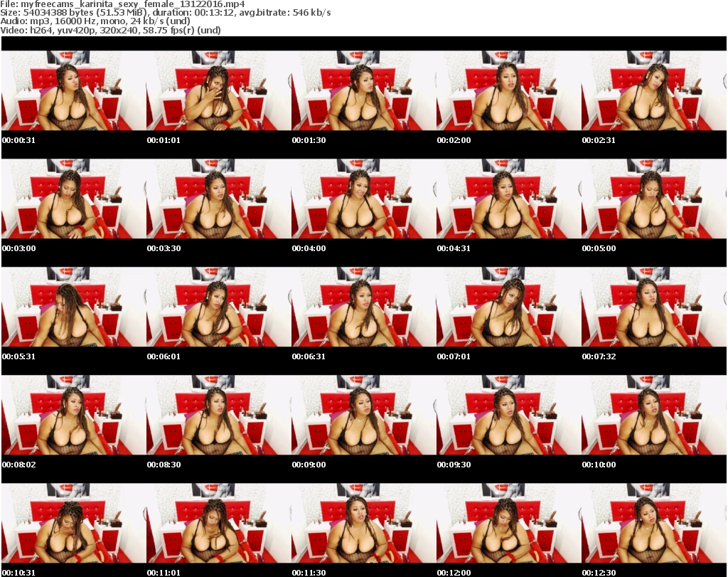This screenshot has height=577, width=728.
Task: Click the 00:05:00 timestamp label
Action: point(599,248)
